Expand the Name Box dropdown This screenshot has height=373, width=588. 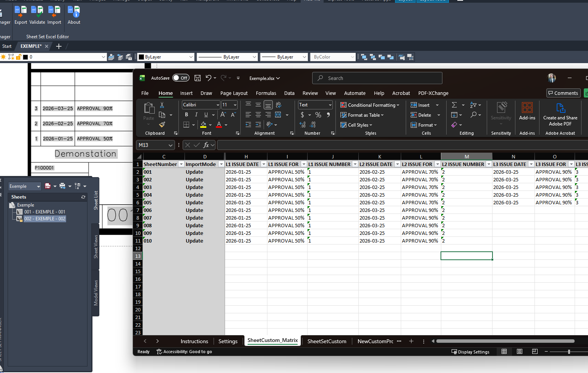coord(170,145)
